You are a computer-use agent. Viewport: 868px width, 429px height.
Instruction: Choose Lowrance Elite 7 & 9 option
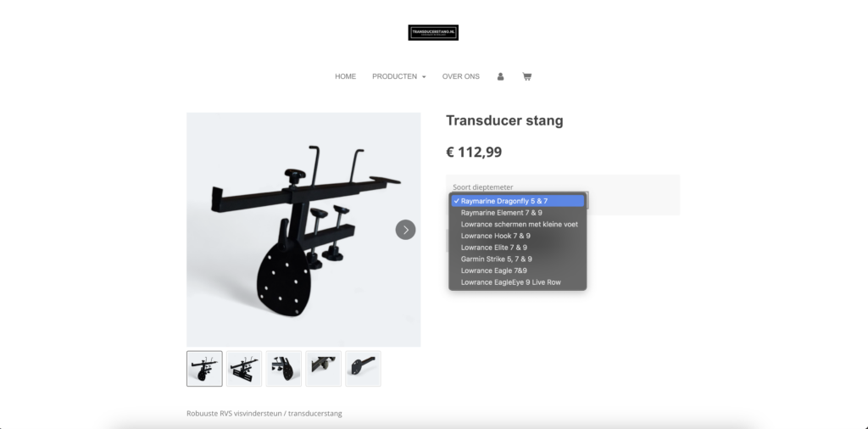pyautogui.click(x=518, y=248)
